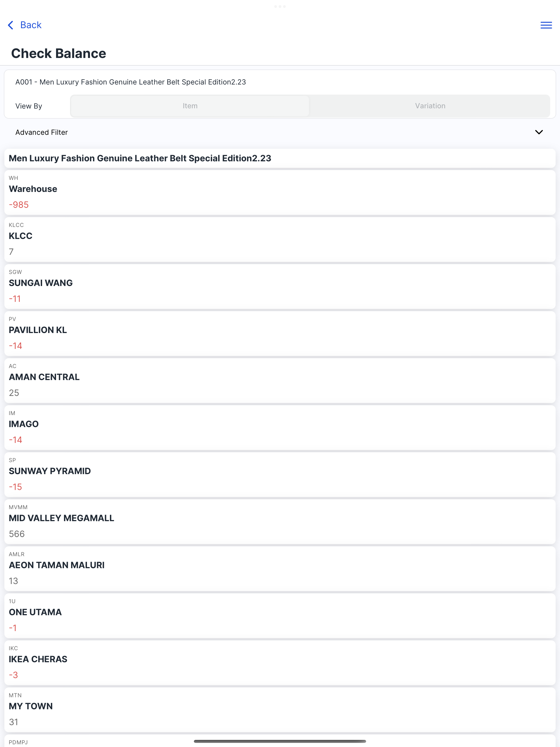Select the SGW location code
560x747 pixels.
[x=15, y=272]
